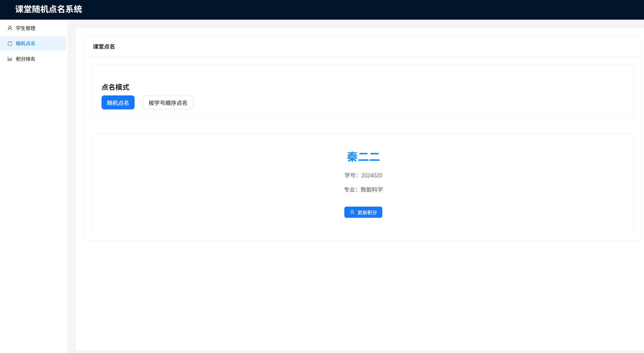Click the bar chart icon beside 积分排名
644x353 pixels.
[10, 59]
